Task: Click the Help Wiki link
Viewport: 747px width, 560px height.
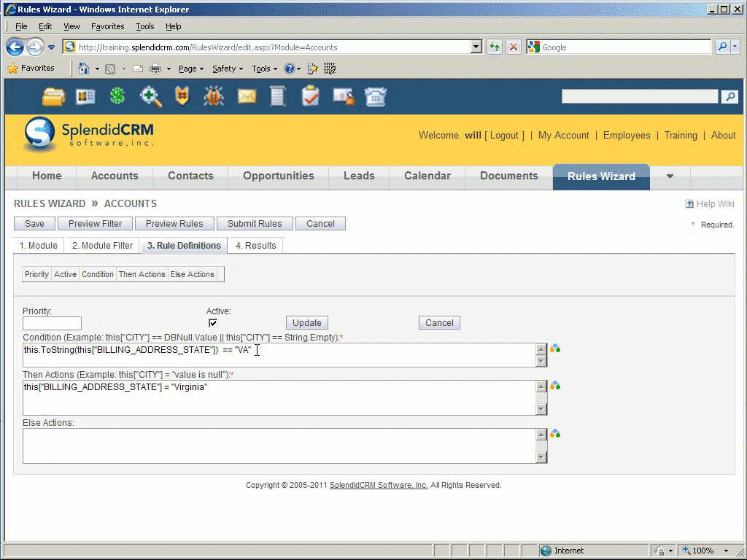Action: coord(709,204)
